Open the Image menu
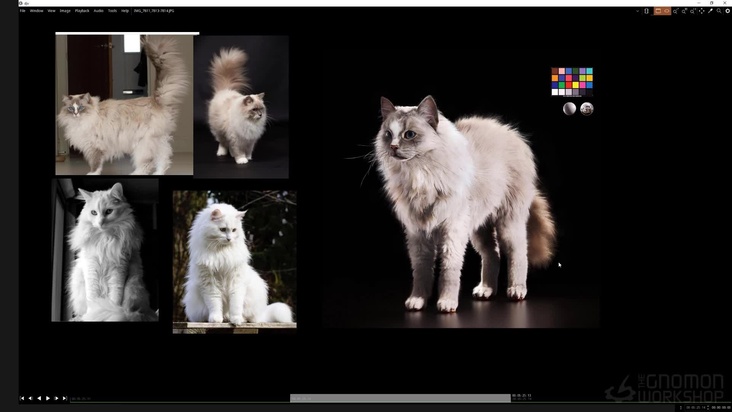This screenshot has height=412, width=732. 65,11
